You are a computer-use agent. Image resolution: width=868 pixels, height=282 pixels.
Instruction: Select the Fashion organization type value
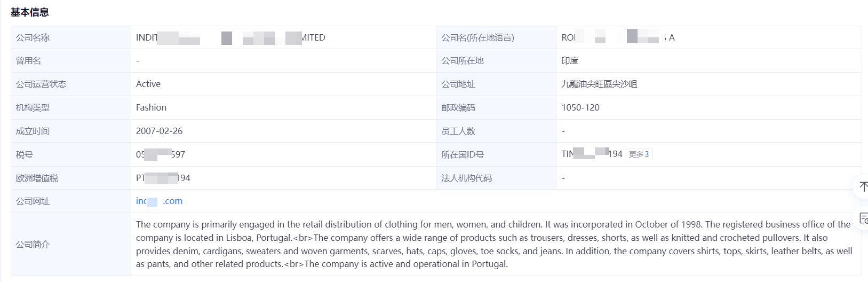coord(151,107)
